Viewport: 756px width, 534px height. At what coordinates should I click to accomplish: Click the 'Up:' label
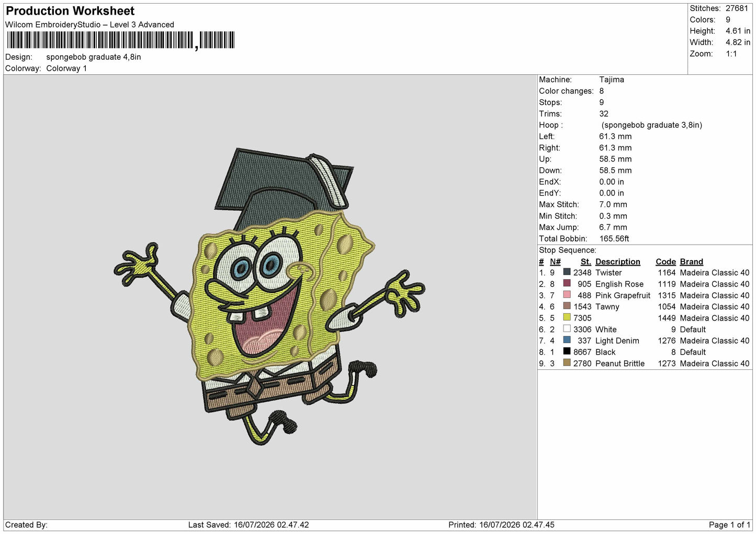tap(545, 159)
